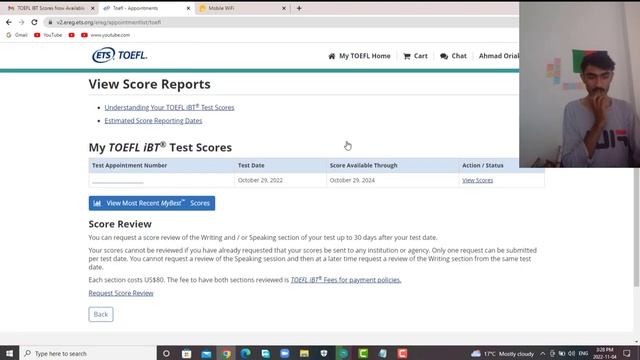Open Estimated Score Reporting Dates link
Viewport: 640px width, 360px height.
click(x=153, y=121)
